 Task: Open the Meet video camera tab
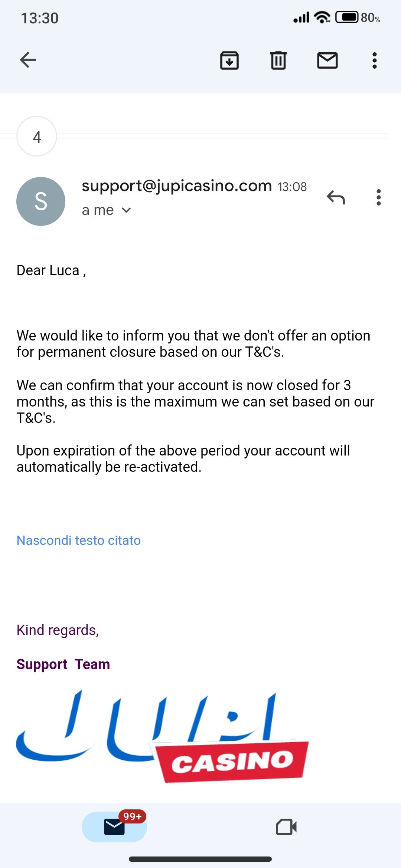[286, 827]
